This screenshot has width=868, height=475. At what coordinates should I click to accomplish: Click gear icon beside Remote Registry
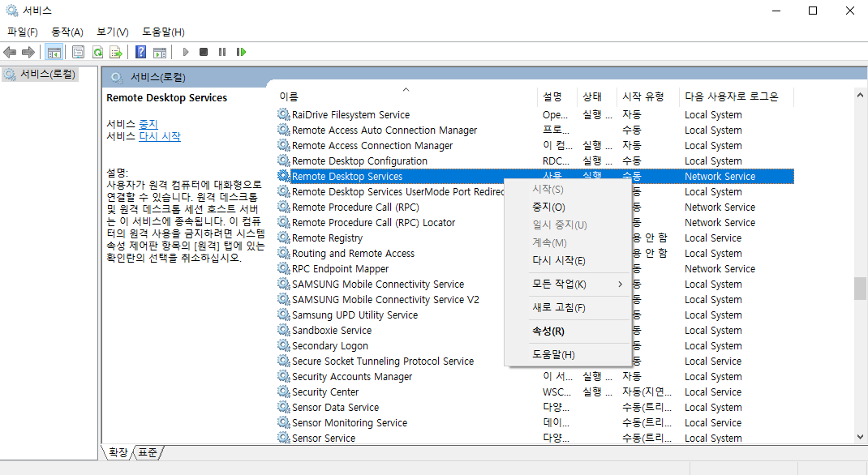coord(283,237)
